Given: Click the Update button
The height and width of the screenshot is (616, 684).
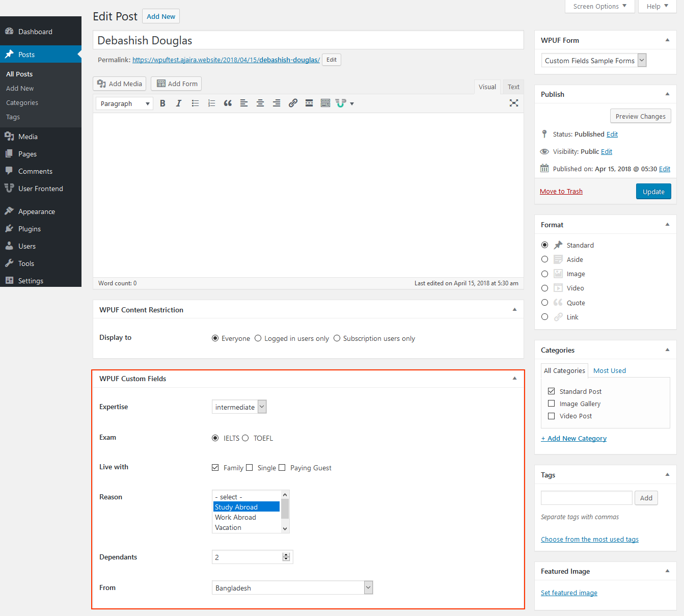Looking at the screenshot, I should pyautogui.click(x=653, y=192).
